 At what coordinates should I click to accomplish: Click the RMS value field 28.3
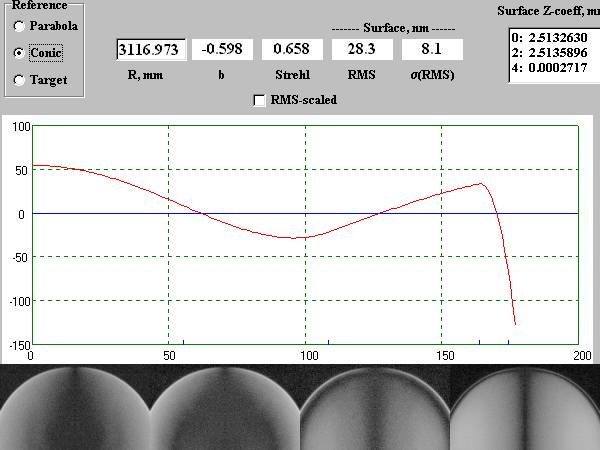click(x=362, y=49)
